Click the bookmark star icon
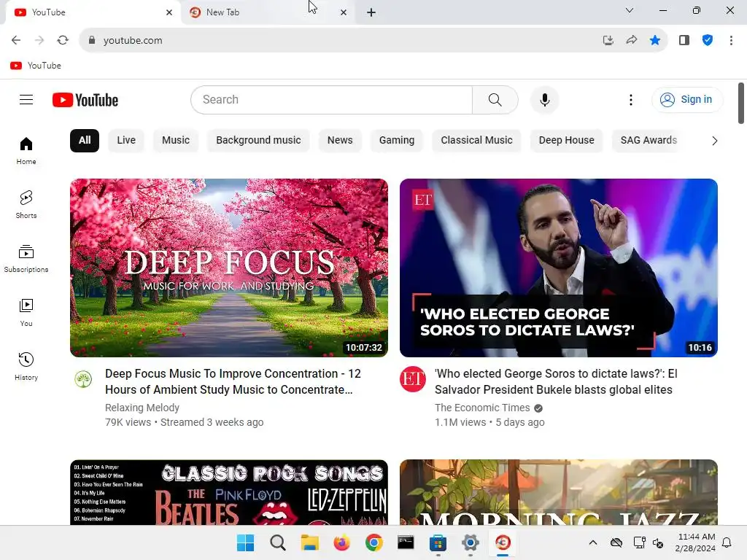The height and width of the screenshot is (560, 747). pyautogui.click(x=655, y=40)
